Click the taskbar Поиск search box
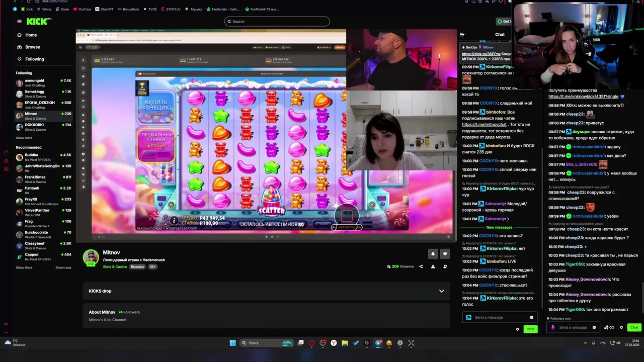The image size is (644, 362). point(266,343)
